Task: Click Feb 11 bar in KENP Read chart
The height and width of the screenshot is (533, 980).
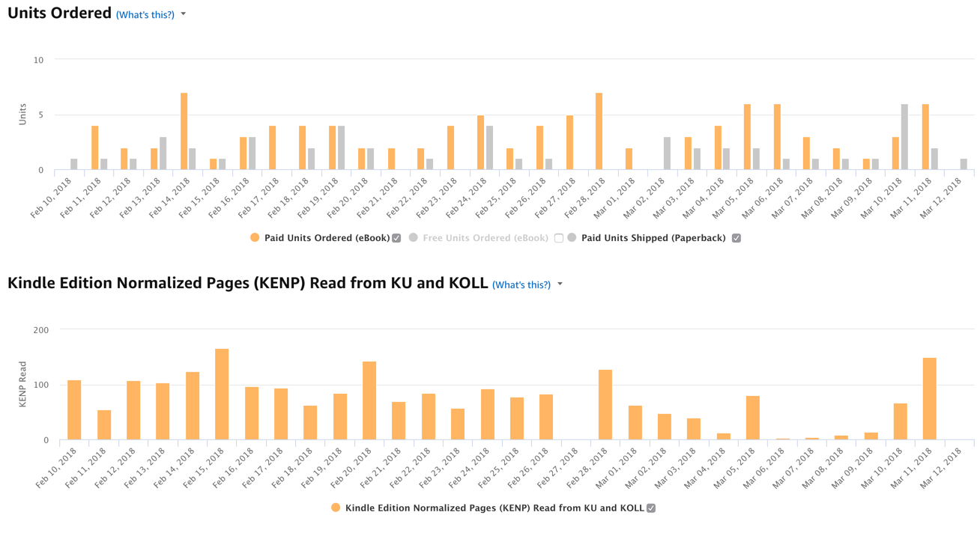Action: 104,425
